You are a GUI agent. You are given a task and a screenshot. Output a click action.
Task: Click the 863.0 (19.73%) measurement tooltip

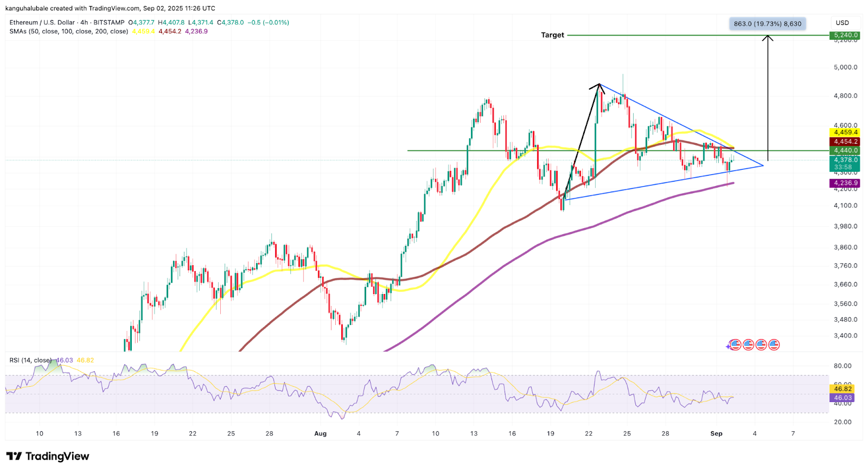[767, 24]
